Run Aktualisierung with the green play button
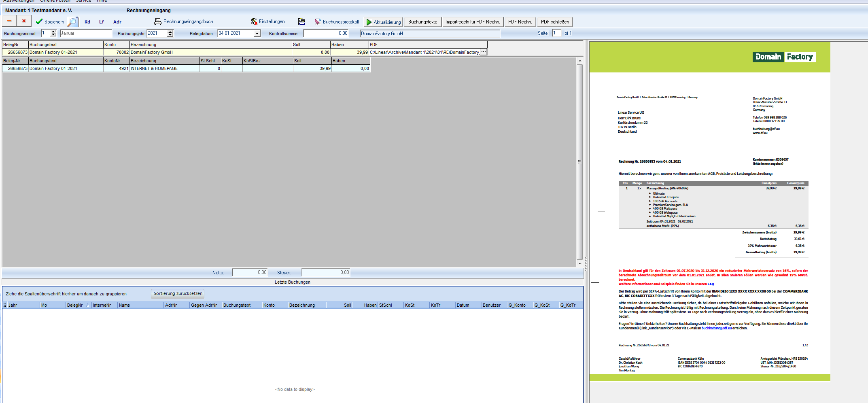This screenshot has width=868, height=403. point(384,22)
